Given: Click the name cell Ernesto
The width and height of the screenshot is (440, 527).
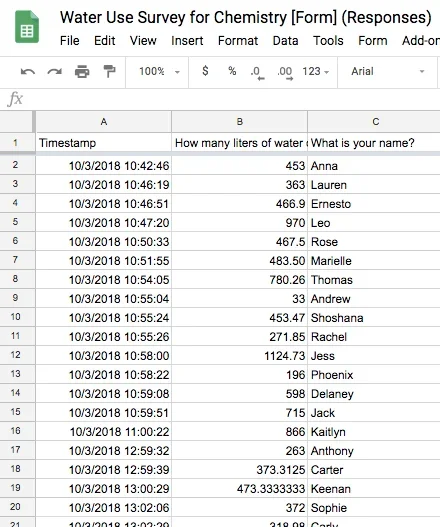Looking at the screenshot, I should point(374,203).
